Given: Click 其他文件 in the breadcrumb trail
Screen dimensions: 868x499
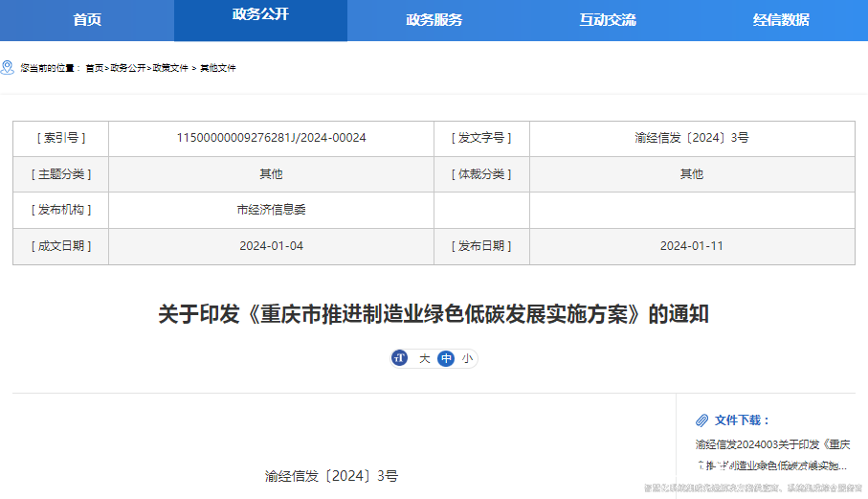Looking at the screenshot, I should pos(217,68).
